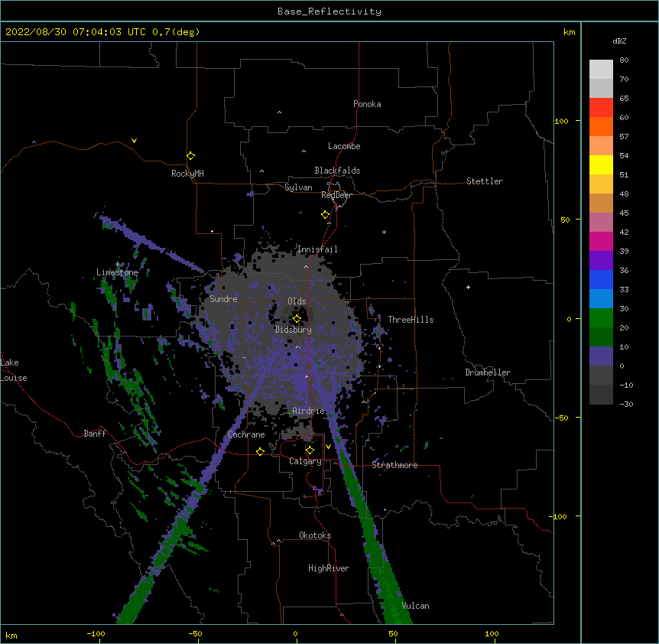This screenshot has width=659, height=644.
Task: Select the white asterisk east of Innisfail
Action: pyautogui.click(x=384, y=232)
